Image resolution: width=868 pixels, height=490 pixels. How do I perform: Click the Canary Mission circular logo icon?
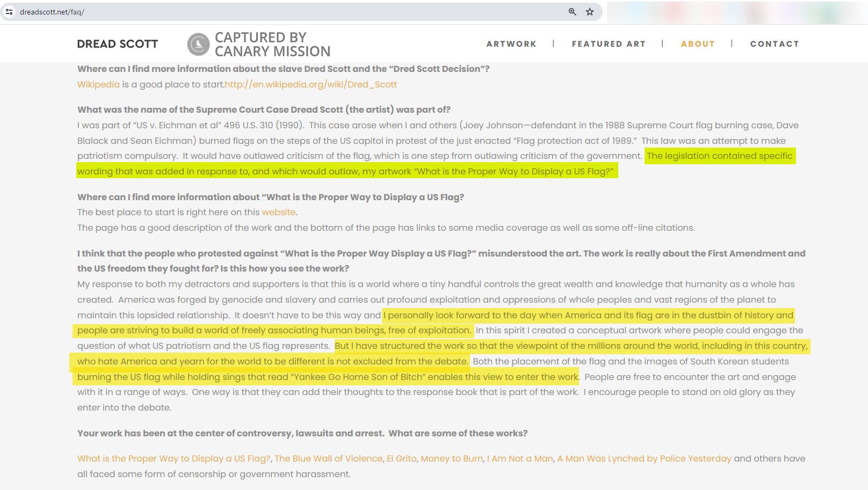(198, 44)
